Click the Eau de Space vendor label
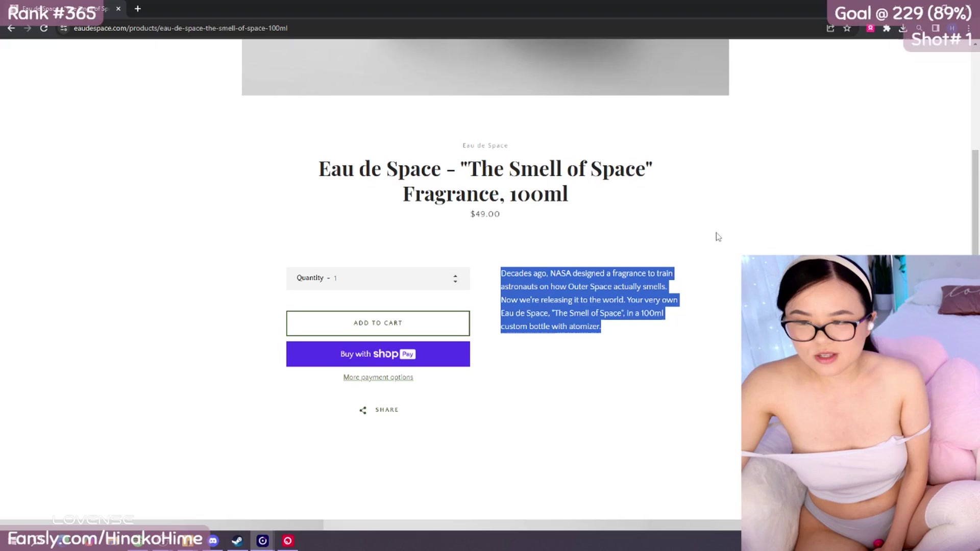980x551 pixels. coord(485,145)
